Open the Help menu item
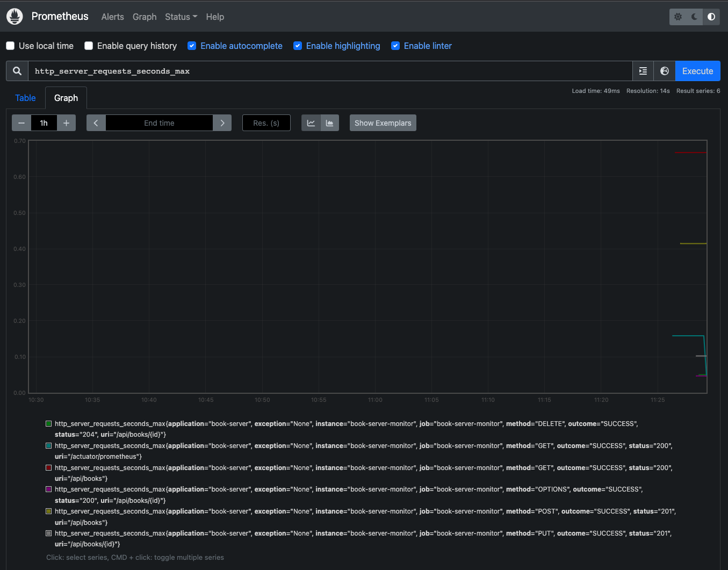This screenshot has width=728, height=570. [x=215, y=17]
